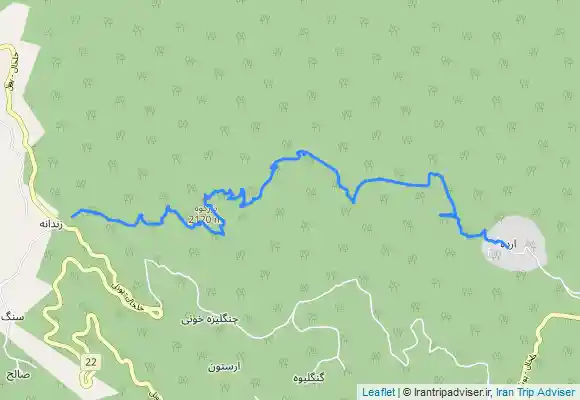Open the Leaflet attribution link

click(378, 392)
